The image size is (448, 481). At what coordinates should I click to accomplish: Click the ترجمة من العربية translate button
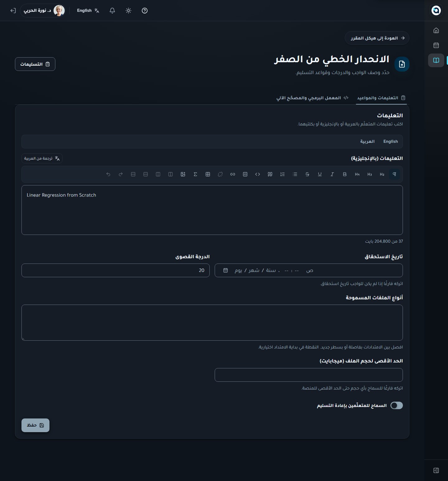click(x=42, y=158)
